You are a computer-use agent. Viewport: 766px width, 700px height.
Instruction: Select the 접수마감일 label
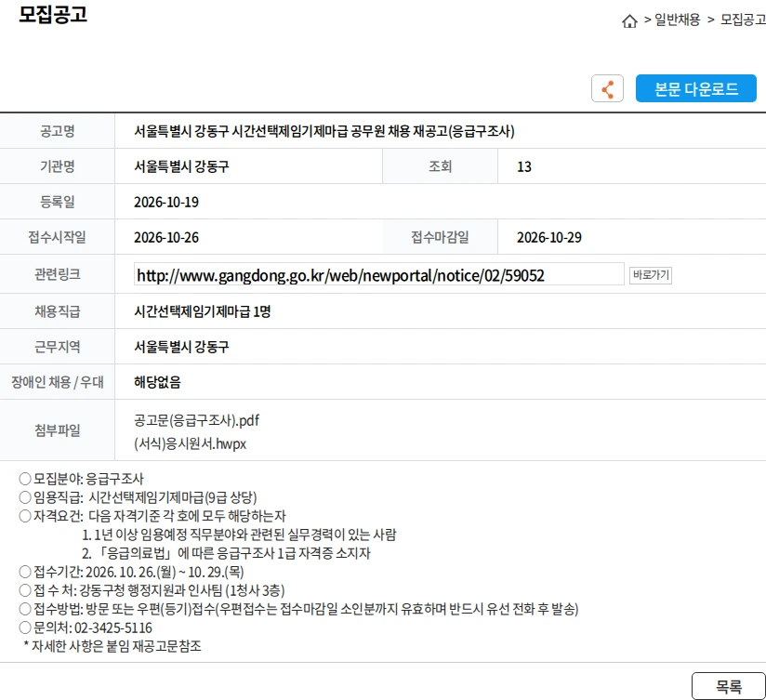tap(440, 237)
